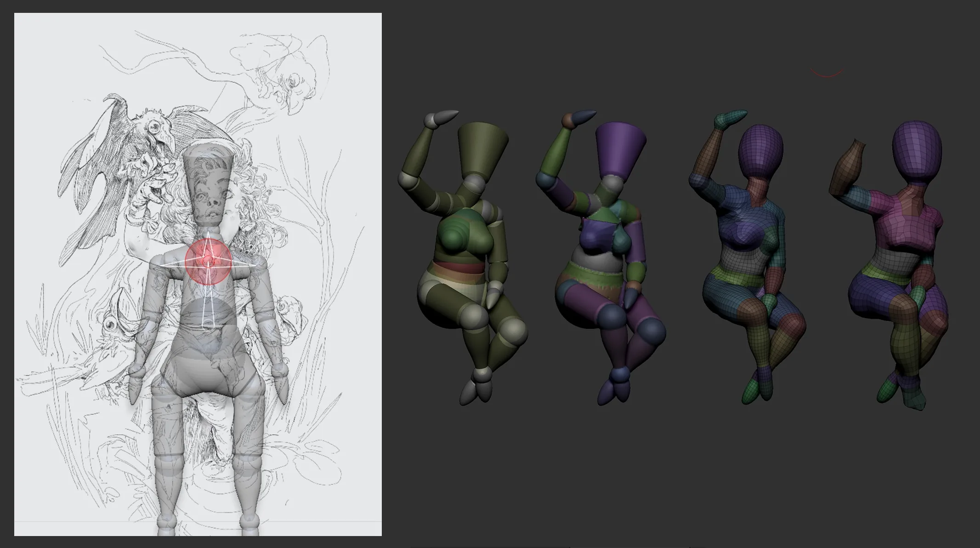Select the wireframe model with blue torso

pos(748,257)
